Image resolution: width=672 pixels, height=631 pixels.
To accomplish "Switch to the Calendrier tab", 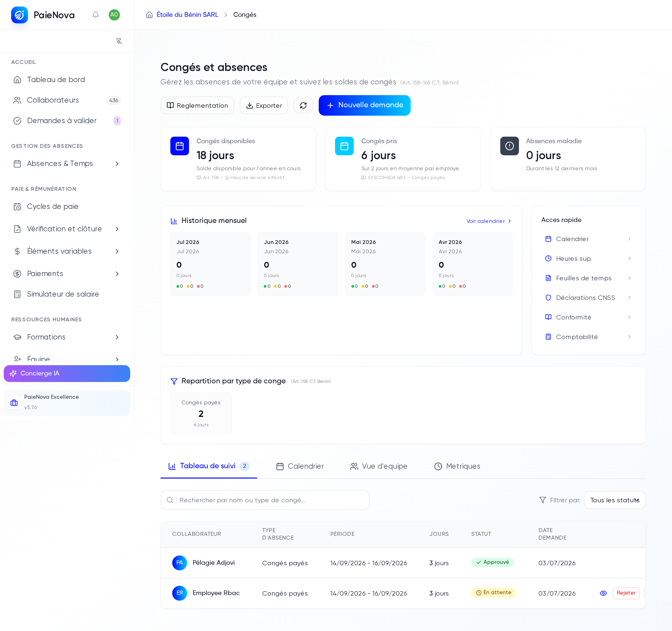I will (x=300, y=466).
